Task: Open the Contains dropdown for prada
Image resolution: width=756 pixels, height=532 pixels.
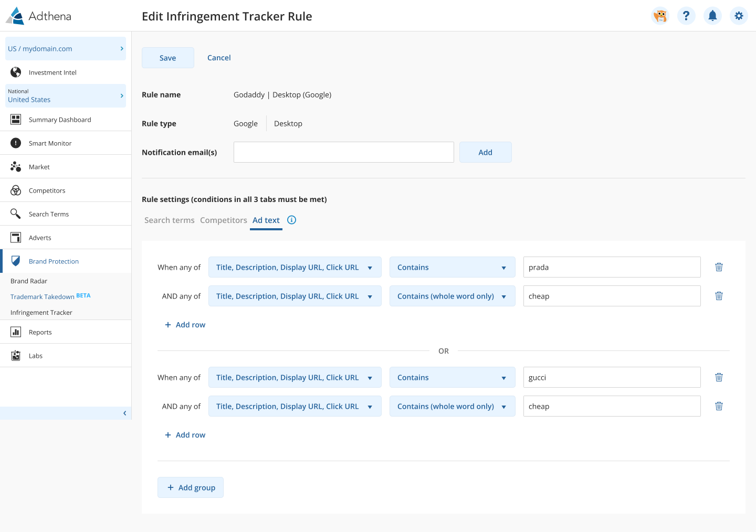Action: point(452,267)
